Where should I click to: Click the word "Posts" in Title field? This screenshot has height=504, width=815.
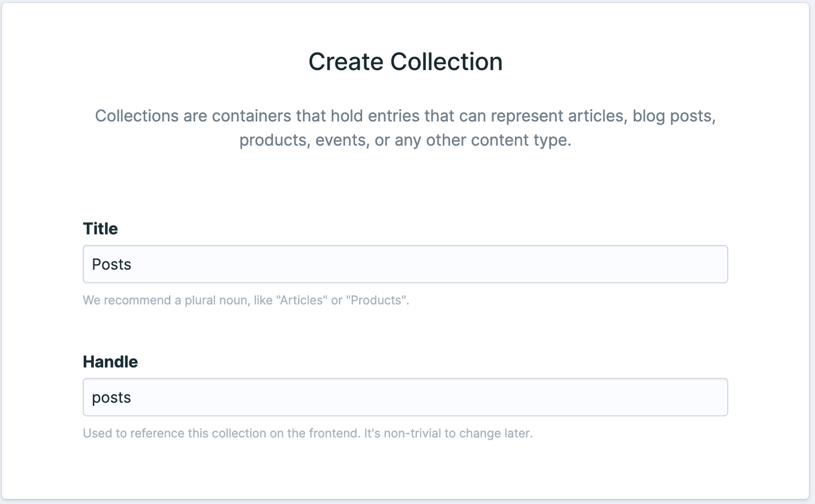pos(112,264)
